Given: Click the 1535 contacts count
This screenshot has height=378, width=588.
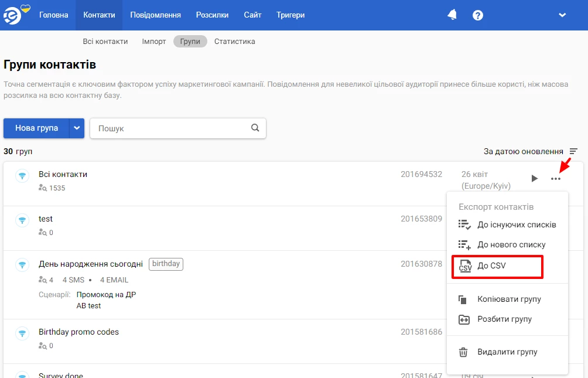Looking at the screenshot, I should 57,188.
